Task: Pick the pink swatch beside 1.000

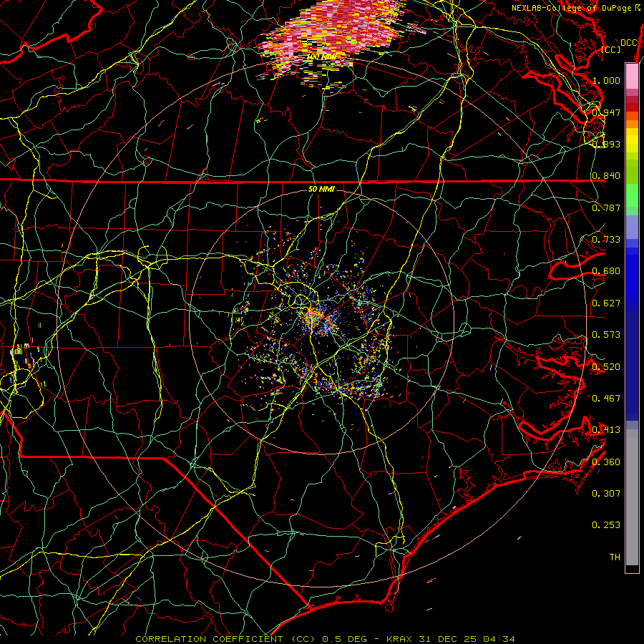Action: [x=632, y=77]
